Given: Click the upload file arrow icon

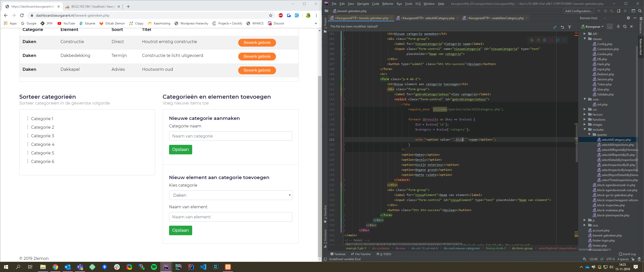Looking at the screenshot, I should coord(570,27).
